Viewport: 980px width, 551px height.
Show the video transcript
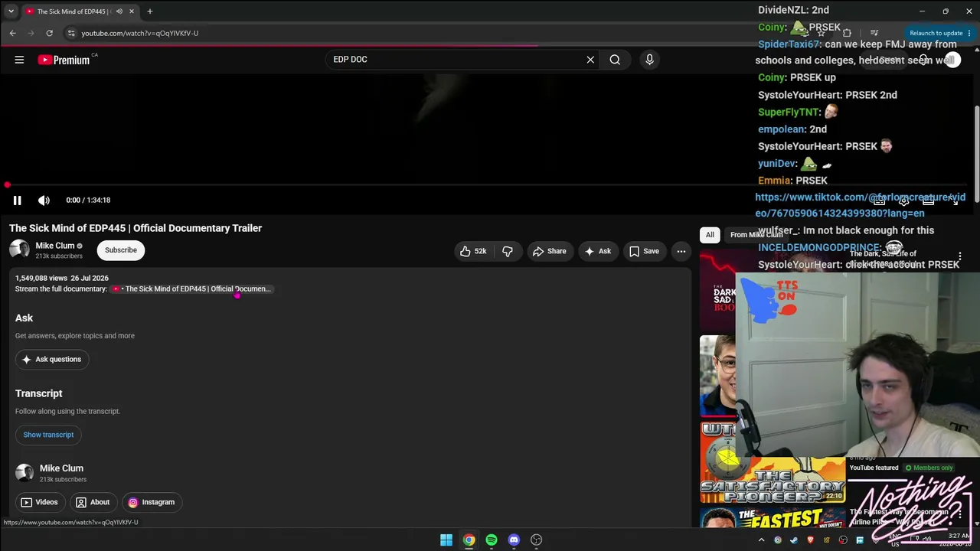pos(48,435)
